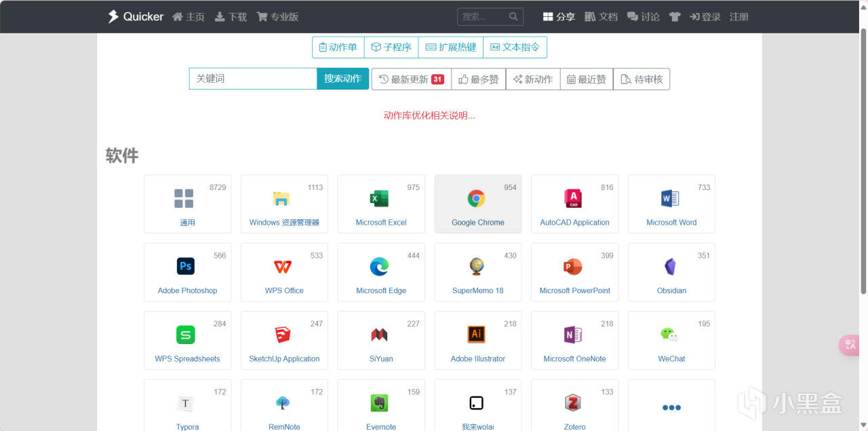Click the 注册 link

[x=739, y=17]
